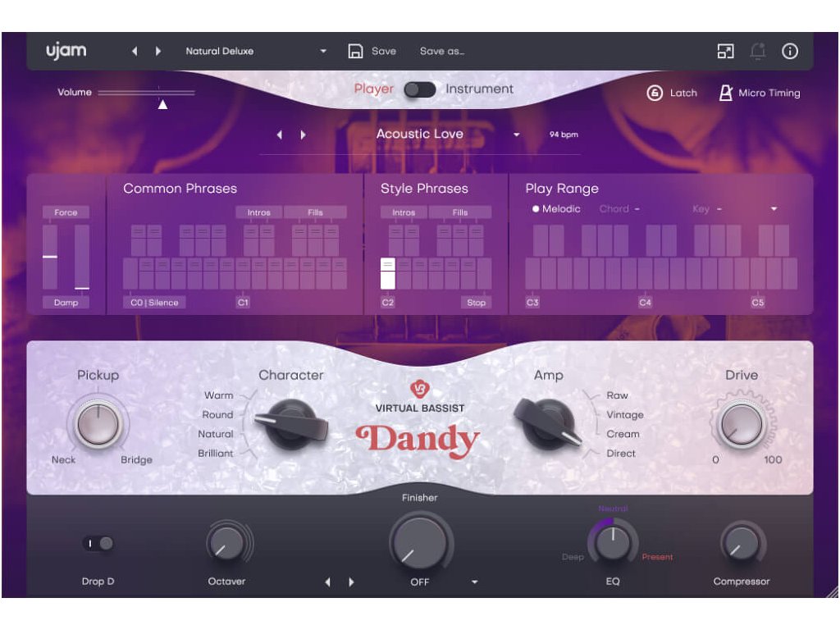Click the Latch circle icon
840x630 pixels.
click(655, 93)
